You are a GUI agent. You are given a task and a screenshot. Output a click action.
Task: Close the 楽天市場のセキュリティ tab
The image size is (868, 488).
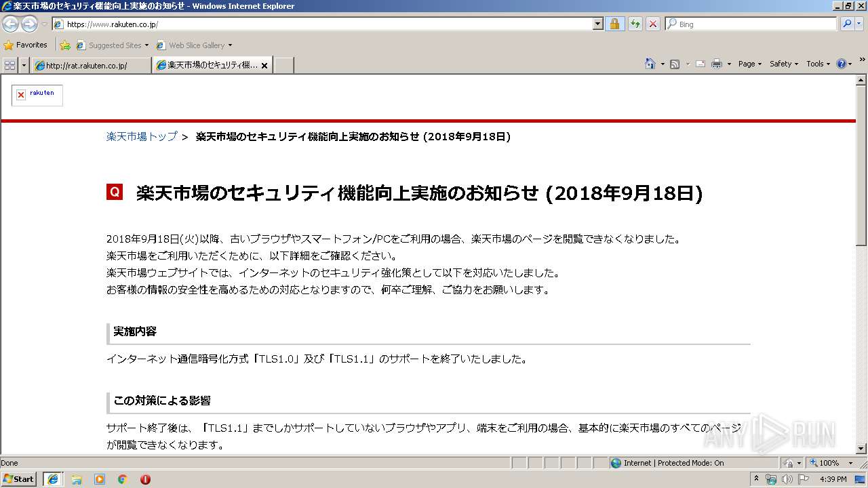pyautogui.click(x=264, y=66)
